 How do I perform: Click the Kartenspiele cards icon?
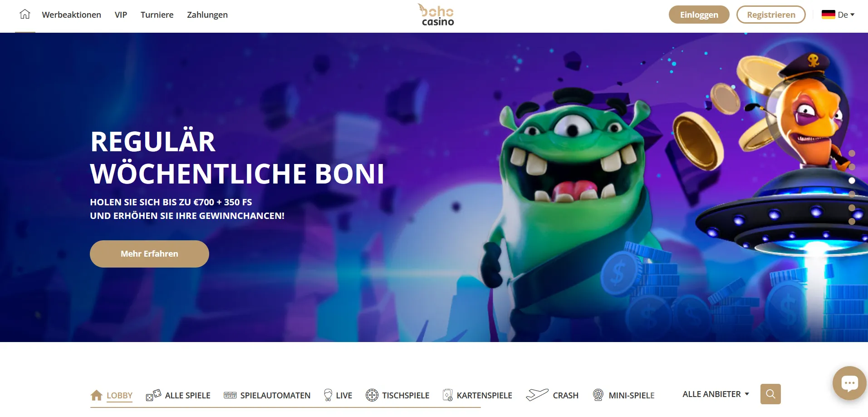tap(448, 395)
